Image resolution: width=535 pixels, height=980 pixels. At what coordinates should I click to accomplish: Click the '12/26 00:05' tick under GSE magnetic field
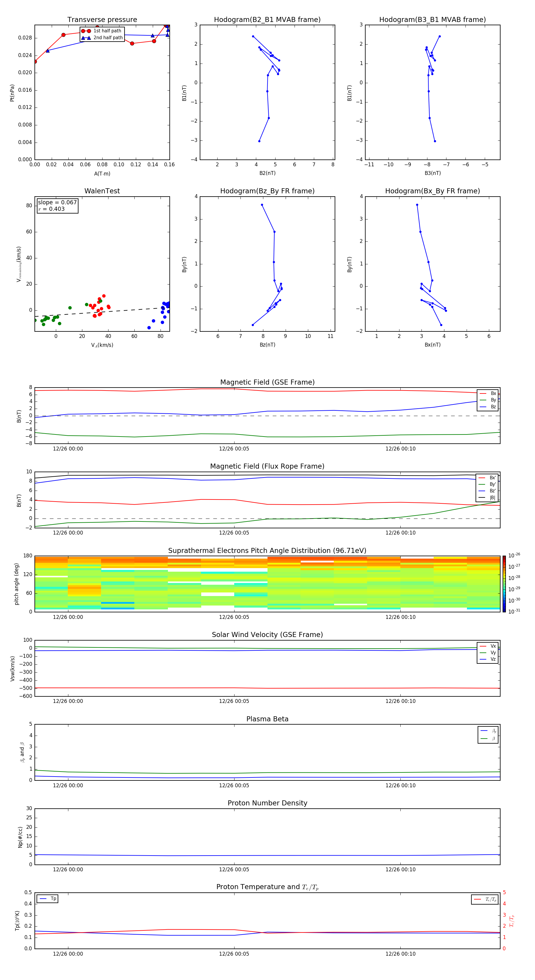(x=234, y=449)
